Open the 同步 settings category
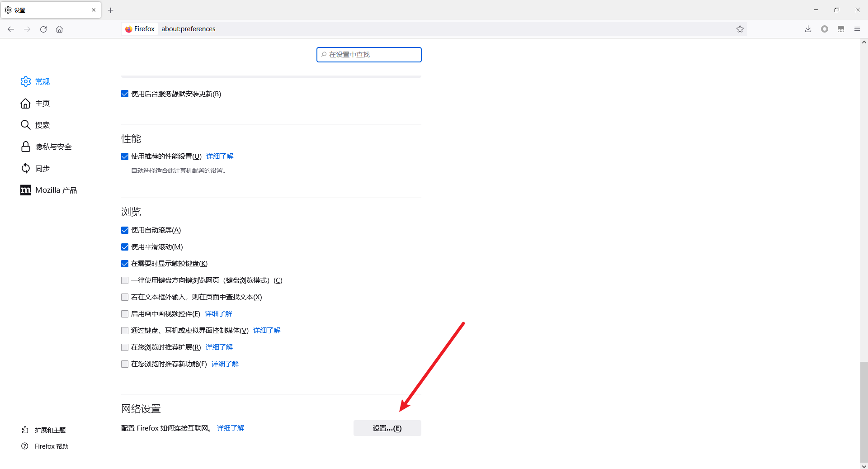 point(43,168)
